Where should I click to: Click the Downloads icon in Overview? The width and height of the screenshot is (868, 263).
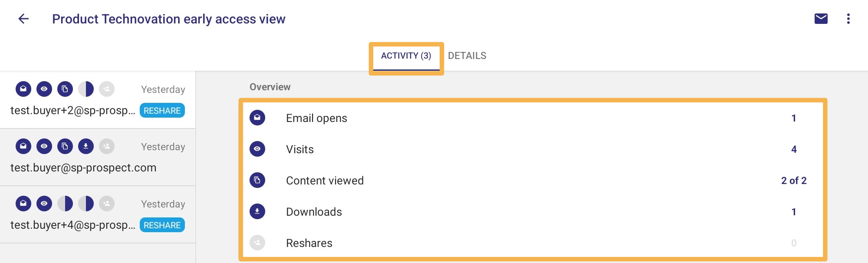click(x=257, y=211)
